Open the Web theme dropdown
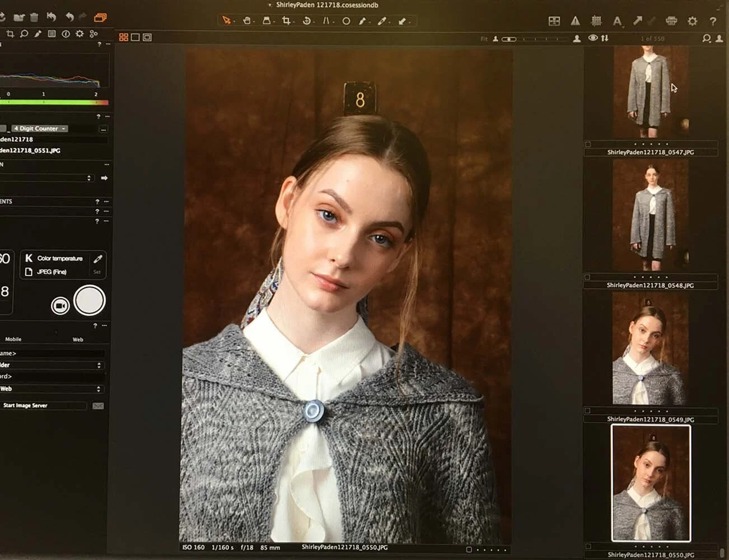This screenshot has height=560, width=729. click(52, 389)
